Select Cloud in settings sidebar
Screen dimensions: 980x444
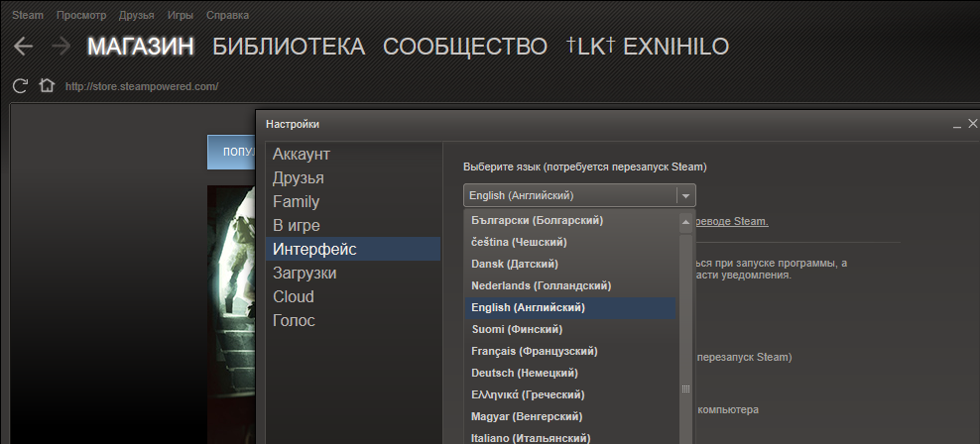353,296
